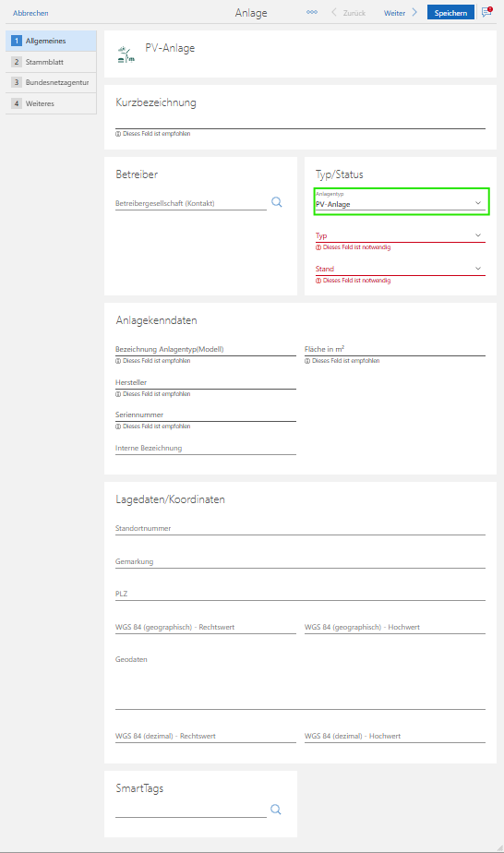Select the Allgemeines step
This screenshot has height=853, width=504.
51,41
